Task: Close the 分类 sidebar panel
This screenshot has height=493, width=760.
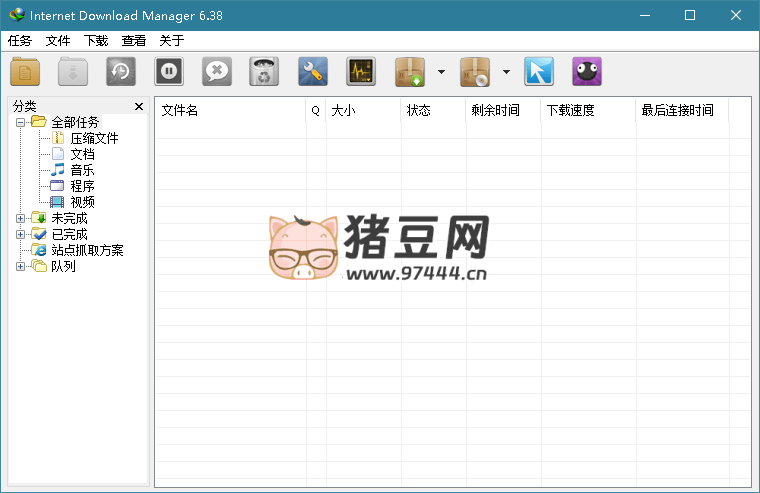Action: click(x=139, y=106)
